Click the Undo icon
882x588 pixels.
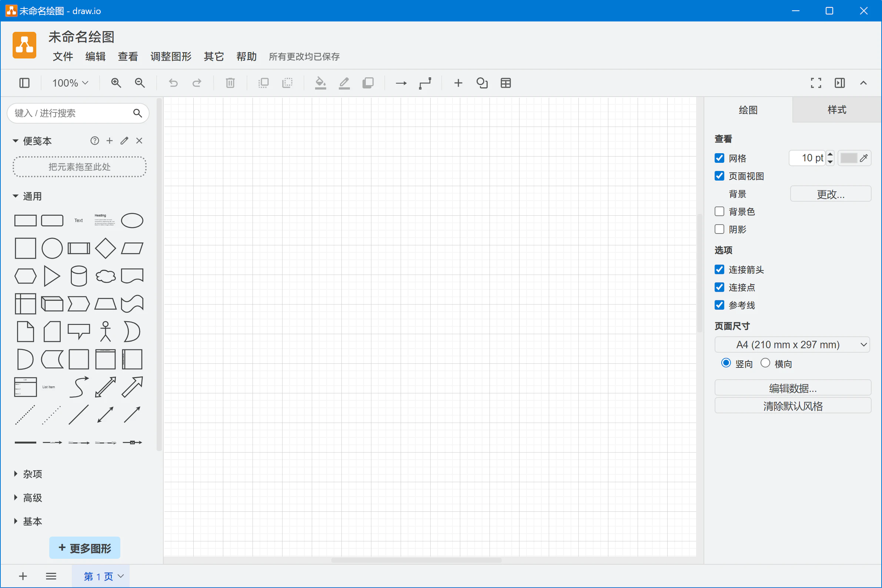point(173,83)
